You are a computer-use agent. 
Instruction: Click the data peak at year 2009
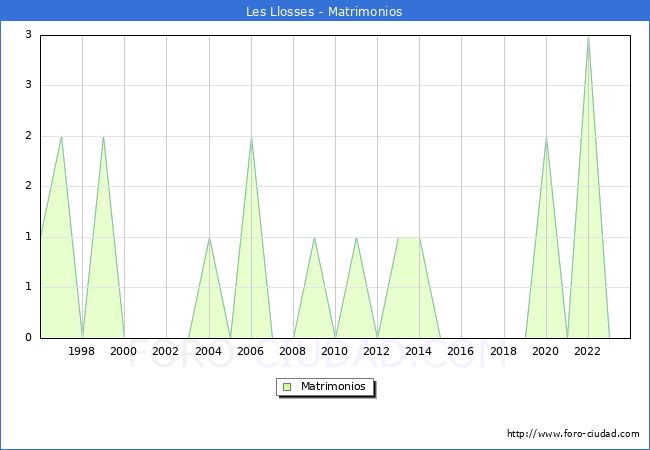(x=315, y=238)
